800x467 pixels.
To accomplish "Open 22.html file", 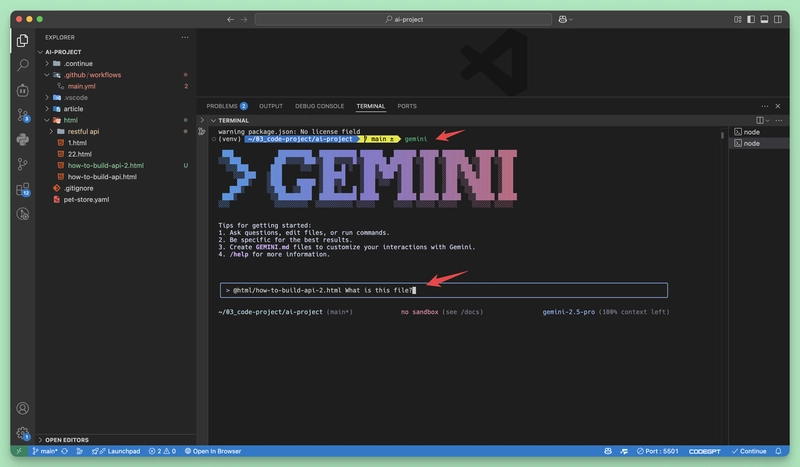I will [80, 154].
